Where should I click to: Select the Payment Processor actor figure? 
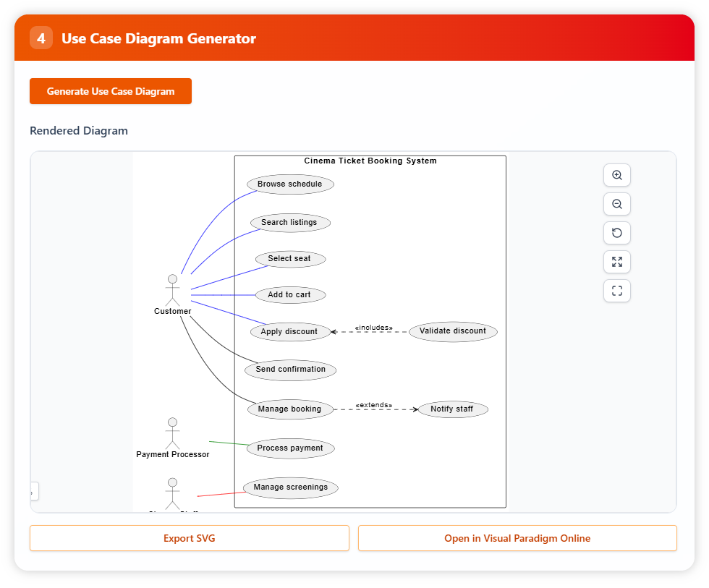pyautogui.click(x=172, y=433)
